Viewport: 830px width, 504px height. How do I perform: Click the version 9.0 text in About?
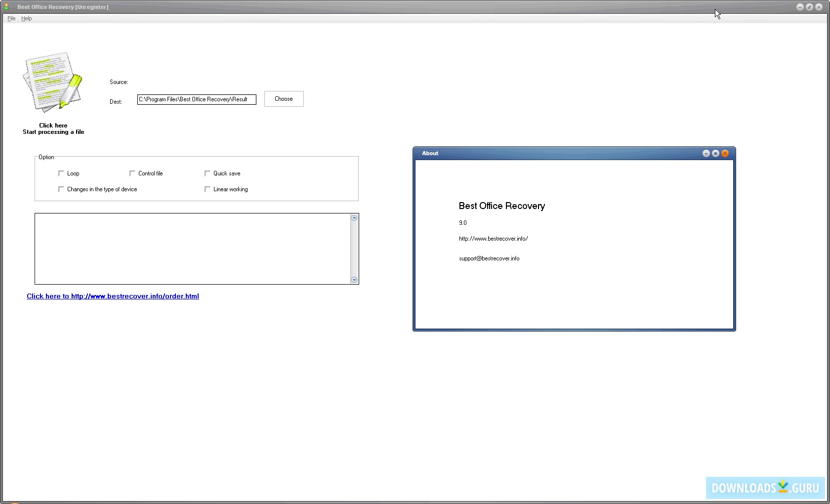click(463, 223)
